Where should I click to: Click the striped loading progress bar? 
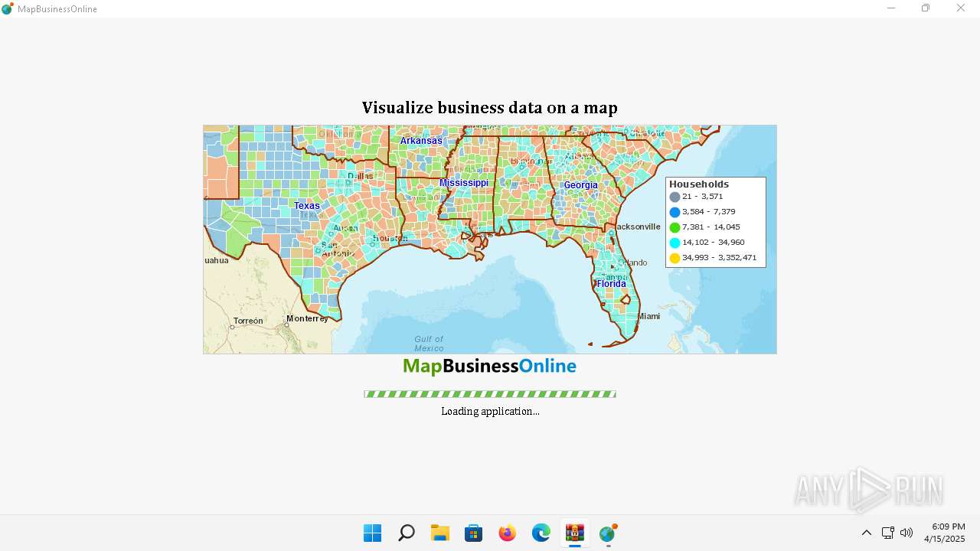point(490,394)
